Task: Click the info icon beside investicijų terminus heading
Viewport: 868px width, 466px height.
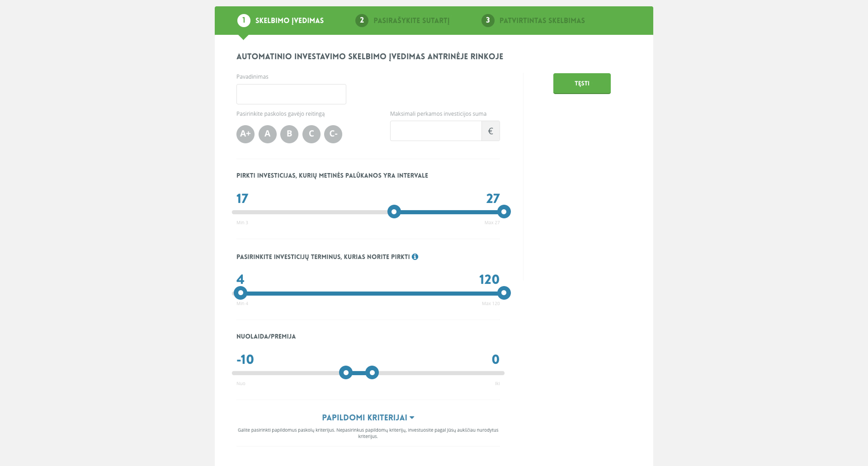Action: [415, 257]
